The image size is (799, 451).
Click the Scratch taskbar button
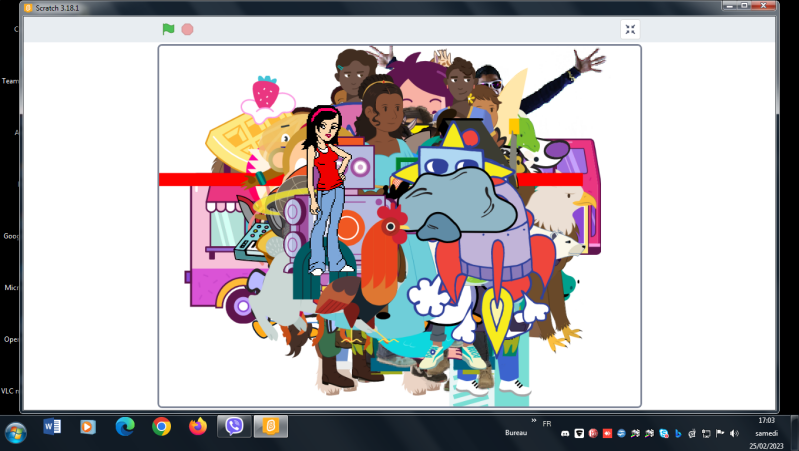[x=271, y=427]
